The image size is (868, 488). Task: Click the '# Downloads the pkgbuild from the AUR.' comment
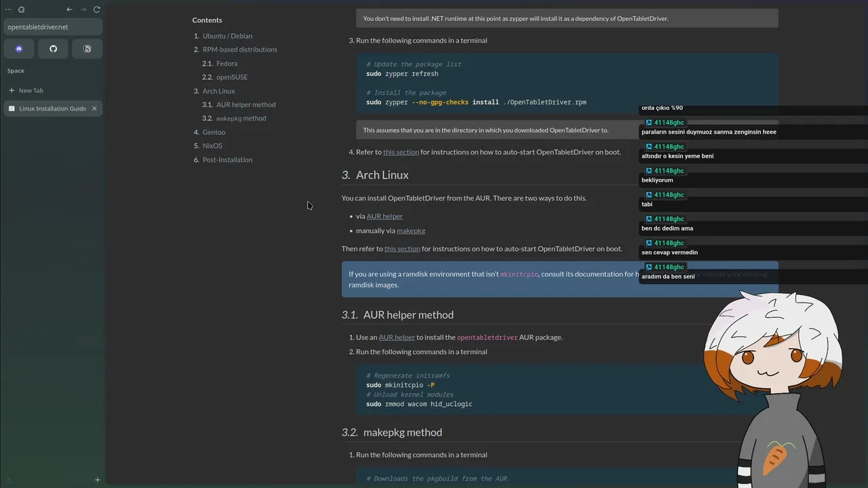coord(438,479)
